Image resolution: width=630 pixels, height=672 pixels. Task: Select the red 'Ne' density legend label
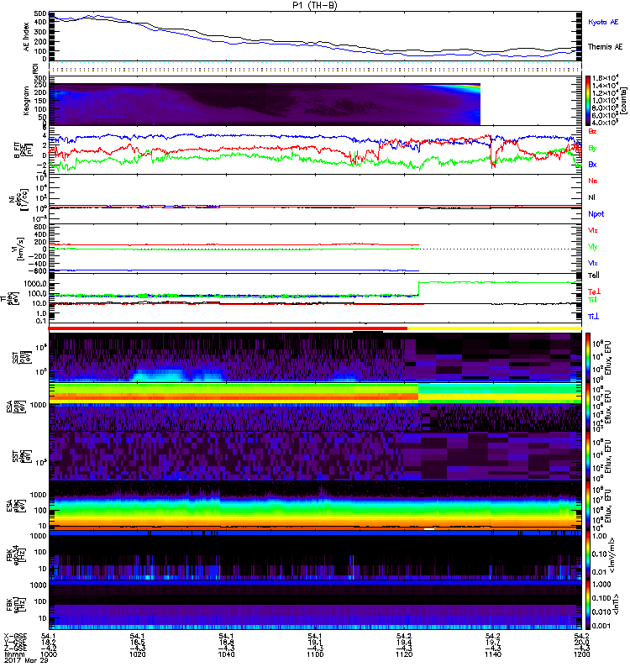coord(593,181)
